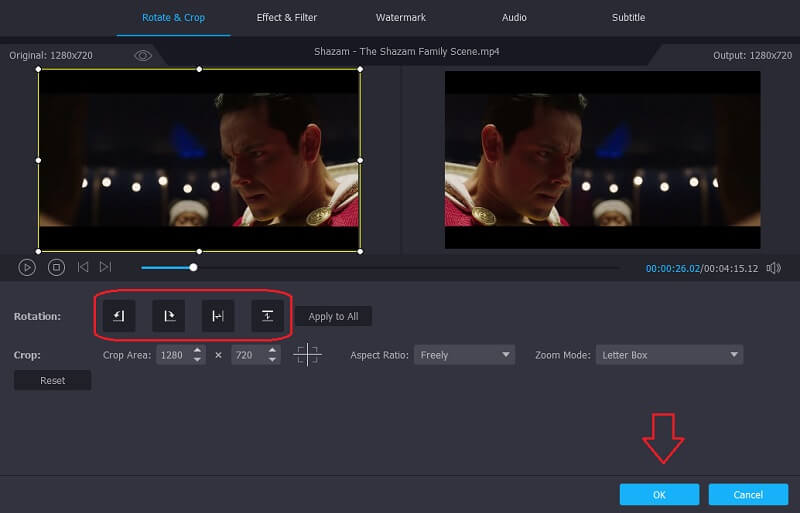Open the Watermark tab
This screenshot has width=800, height=513.
[400, 17]
